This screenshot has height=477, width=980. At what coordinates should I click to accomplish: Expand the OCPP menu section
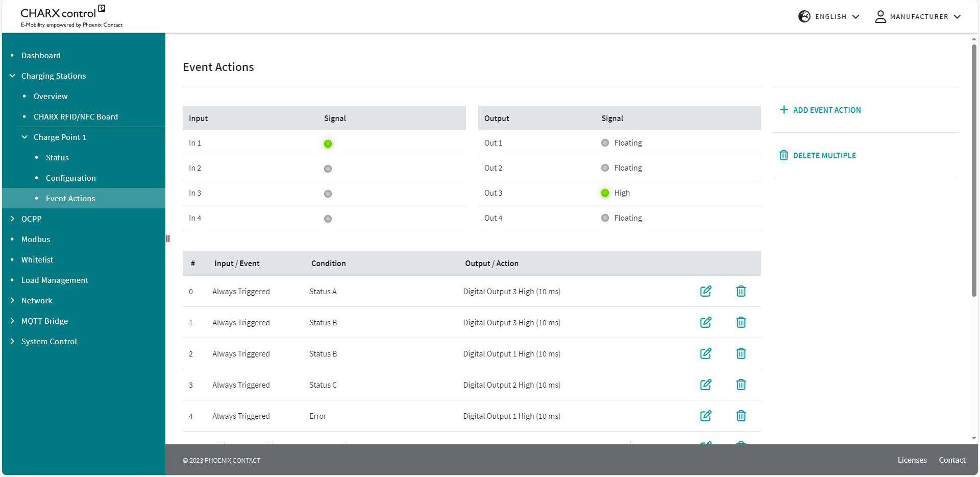(x=12, y=219)
